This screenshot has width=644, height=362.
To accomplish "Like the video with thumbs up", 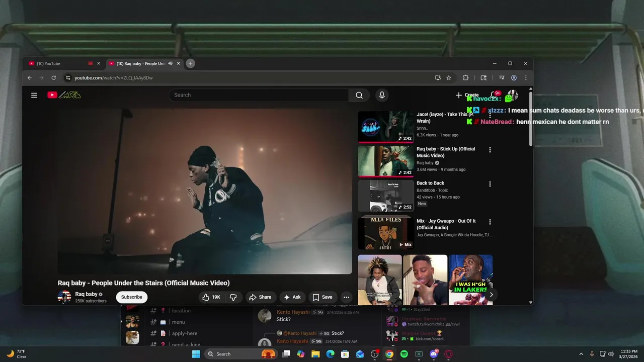I will coord(211,297).
